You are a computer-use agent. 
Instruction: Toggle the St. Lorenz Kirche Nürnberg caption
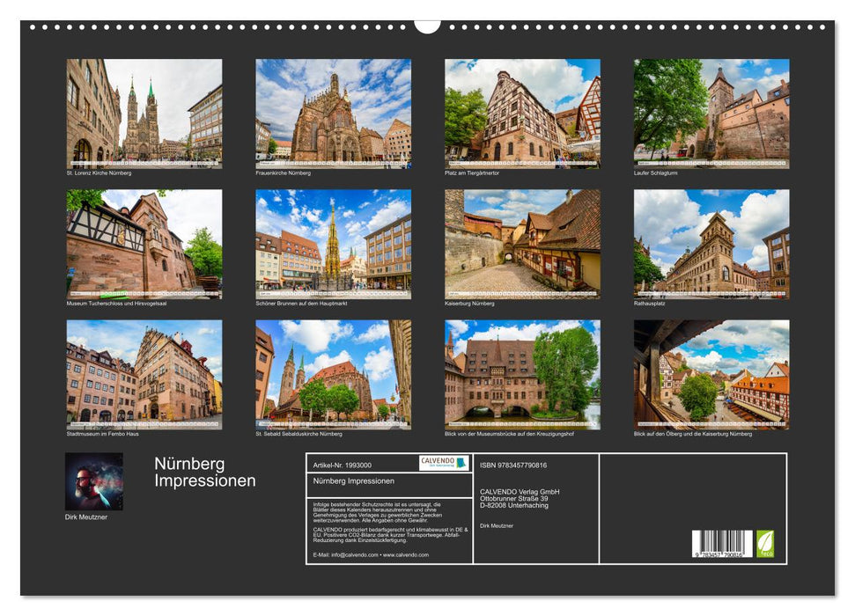pyautogui.click(x=101, y=174)
